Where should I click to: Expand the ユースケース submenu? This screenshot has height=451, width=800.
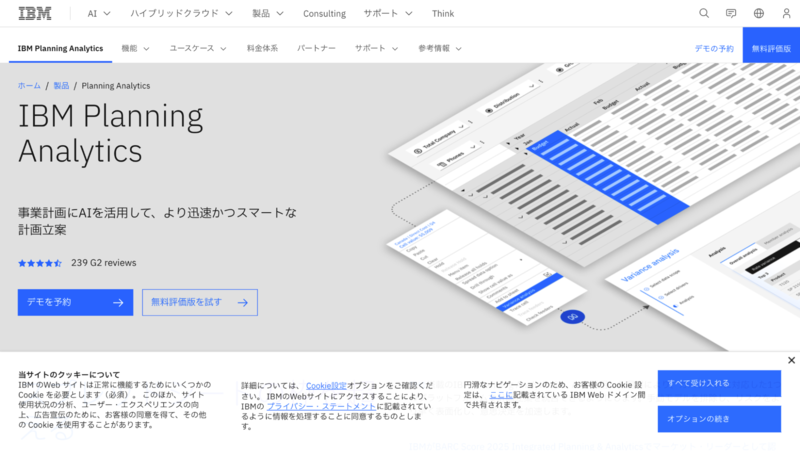[x=198, y=48]
